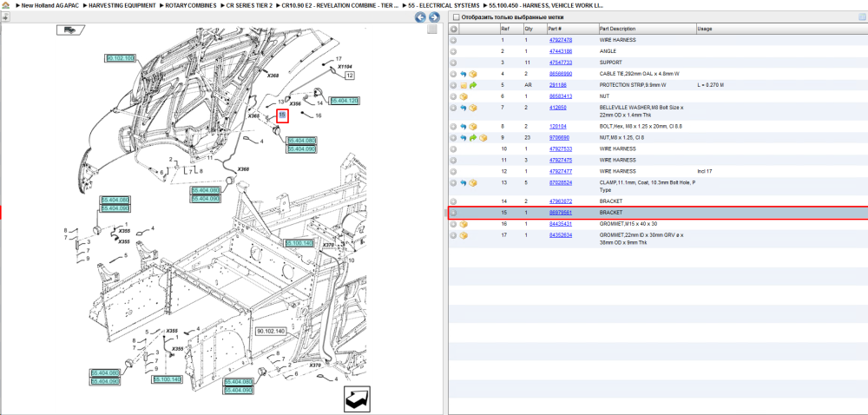868x415 pixels.
Task: Click gray square button at diagram's top right
Action: [432, 30]
